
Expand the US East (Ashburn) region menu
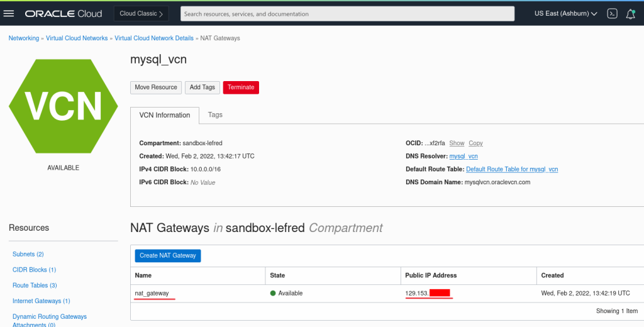(565, 14)
